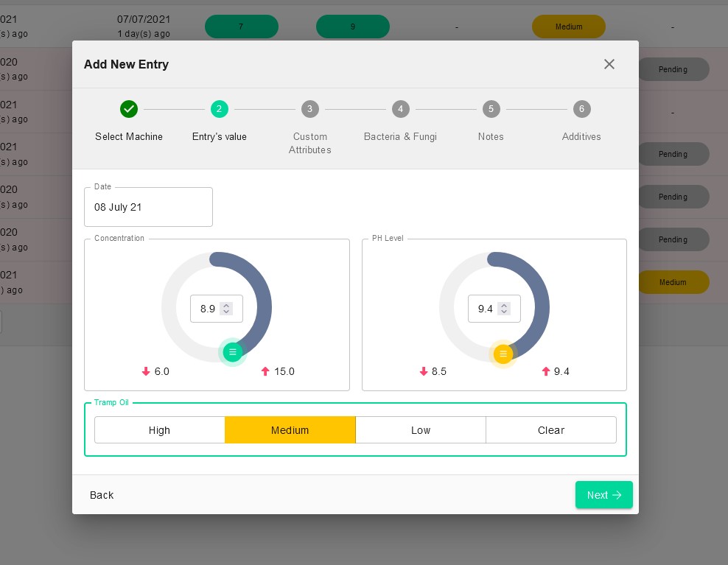Select Medium Tramp Oil option
Screen dimensions: 728x565
[290, 430]
